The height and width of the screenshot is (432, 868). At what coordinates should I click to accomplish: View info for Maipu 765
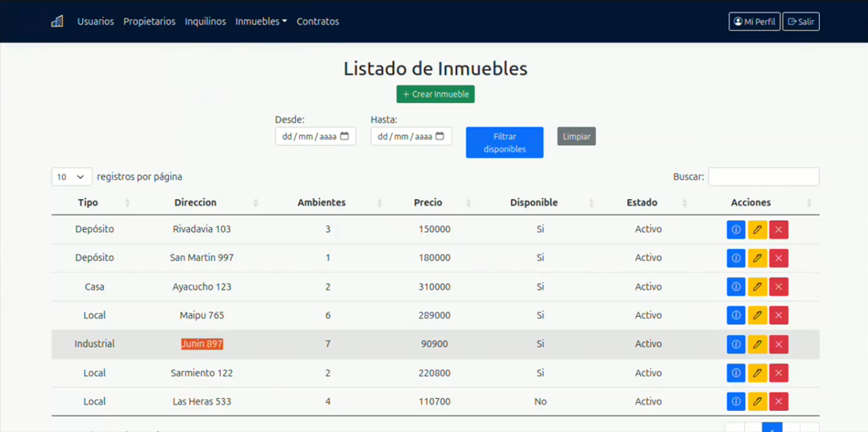(x=736, y=316)
